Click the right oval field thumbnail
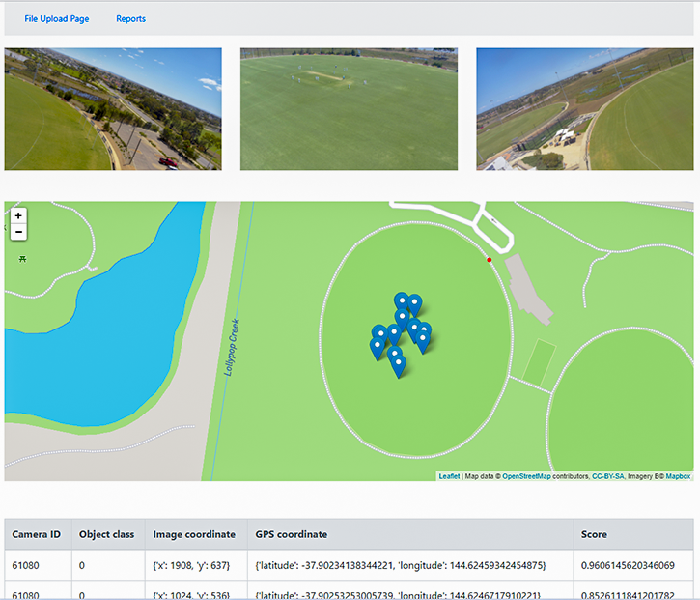 click(x=585, y=109)
